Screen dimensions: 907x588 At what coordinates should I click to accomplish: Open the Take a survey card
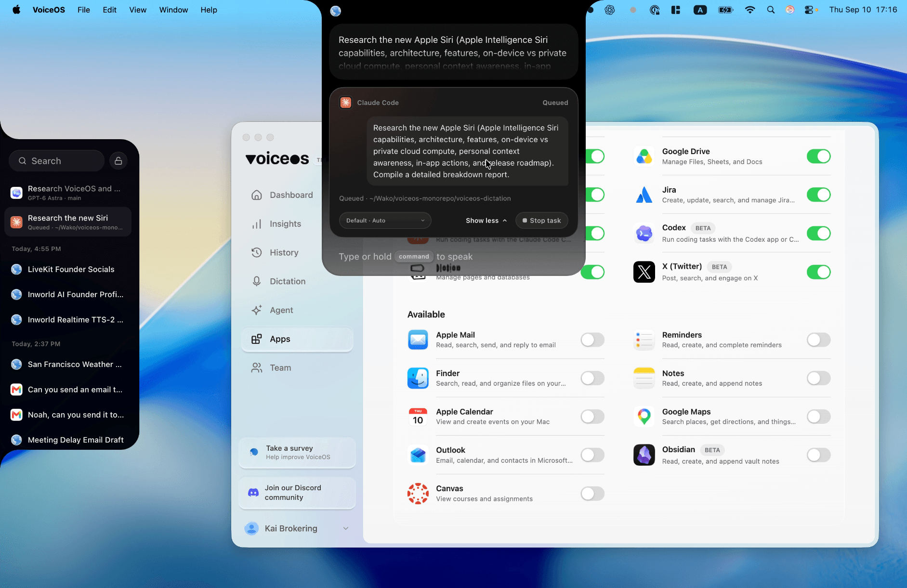tap(297, 453)
